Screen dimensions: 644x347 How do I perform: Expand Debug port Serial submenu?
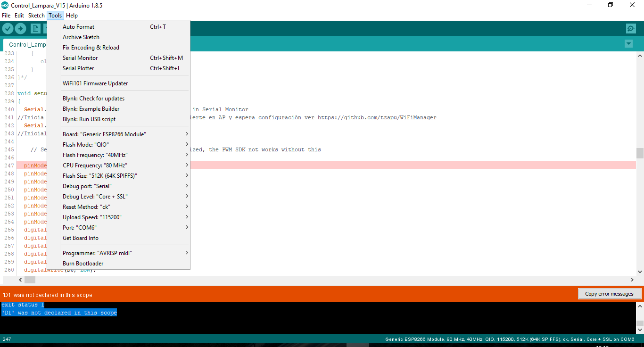pyautogui.click(x=118, y=186)
